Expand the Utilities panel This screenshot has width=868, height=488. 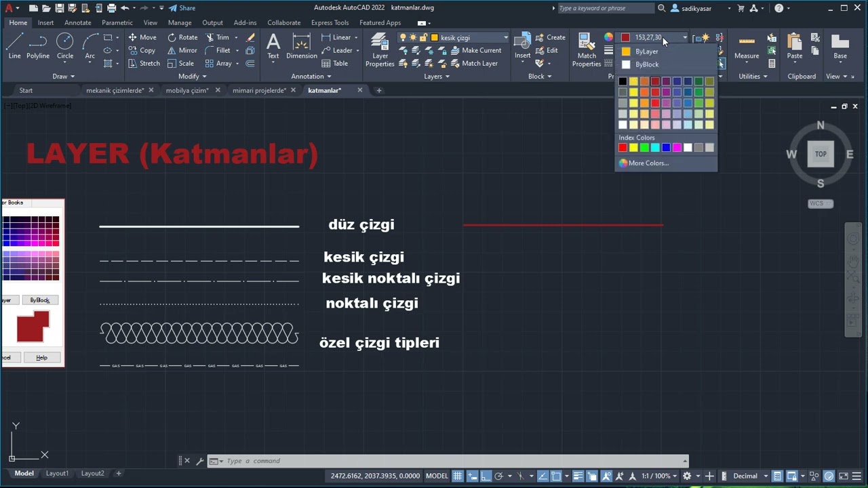(x=753, y=77)
